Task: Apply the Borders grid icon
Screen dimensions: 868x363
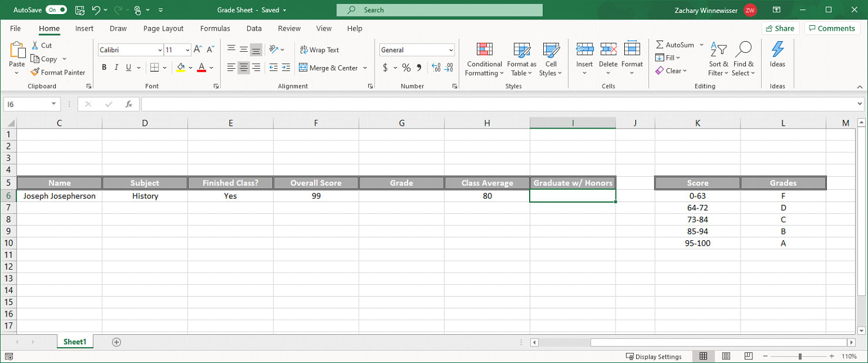Action: [x=154, y=68]
